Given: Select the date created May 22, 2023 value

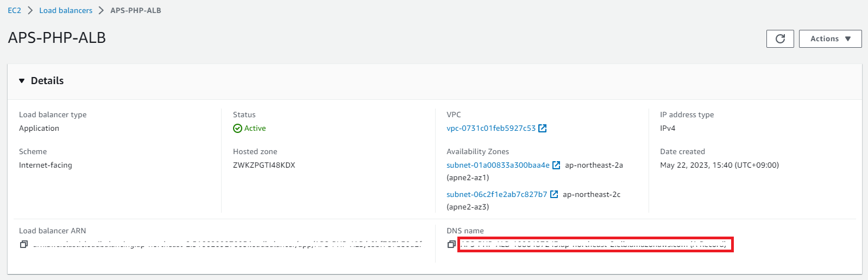Looking at the screenshot, I should [x=719, y=165].
